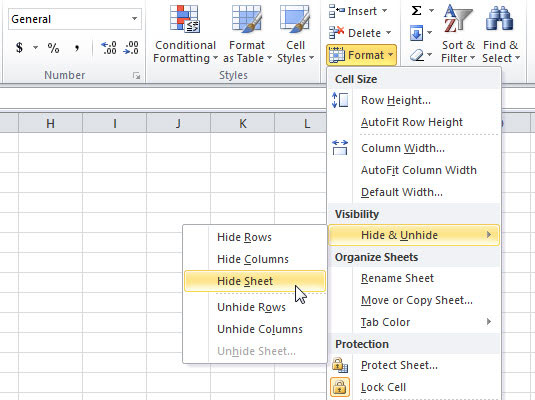Expand the Delete dropdown arrow

click(x=388, y=33)
